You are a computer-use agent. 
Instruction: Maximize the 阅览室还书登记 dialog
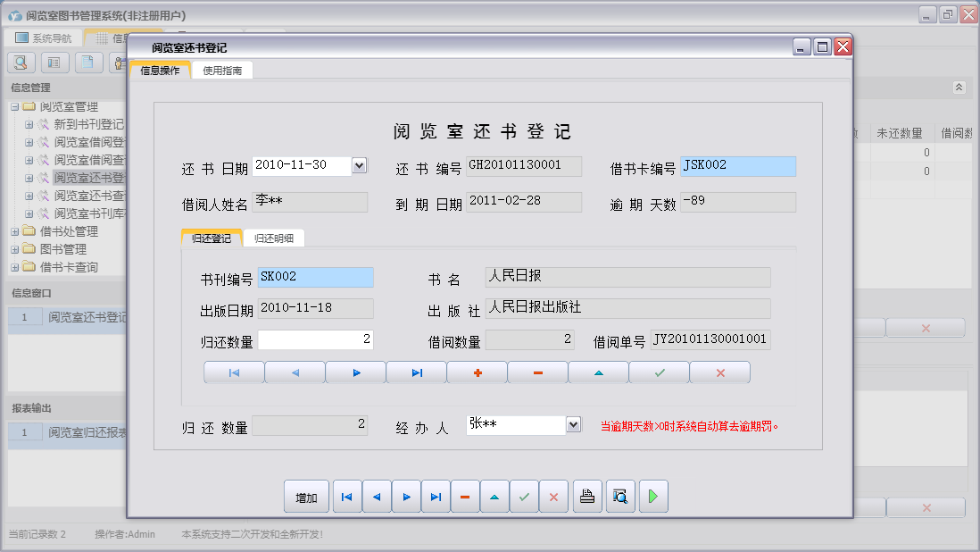point(823,46)
